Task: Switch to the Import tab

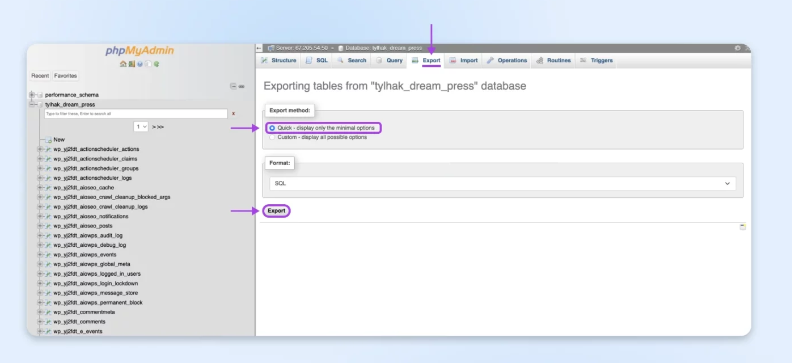Action: coord(464,61)
